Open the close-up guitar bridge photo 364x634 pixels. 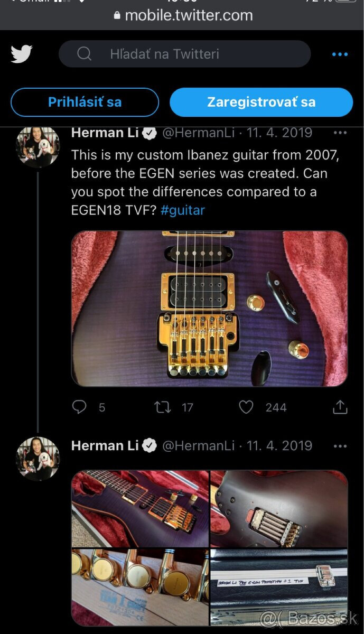211,310
